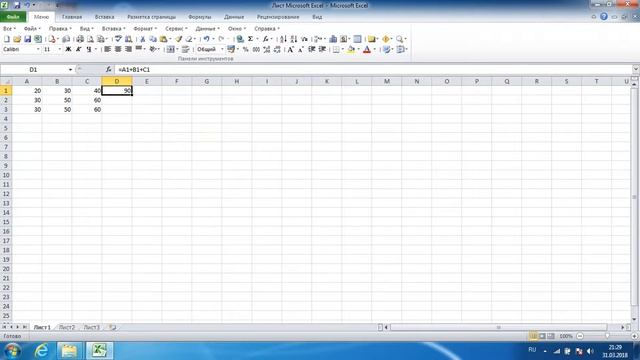Open the 'Рецензирование' ribbon tab

(x=278, y=17)
